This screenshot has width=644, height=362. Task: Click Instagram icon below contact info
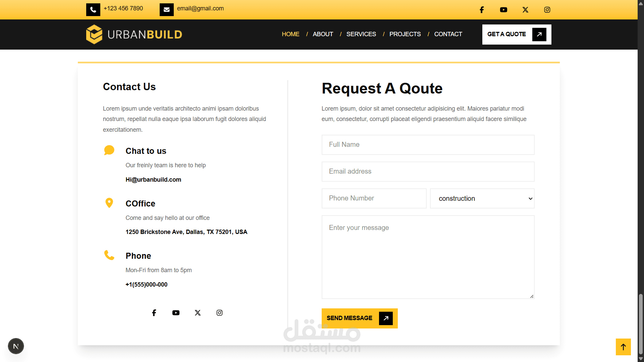coord(219,313)
